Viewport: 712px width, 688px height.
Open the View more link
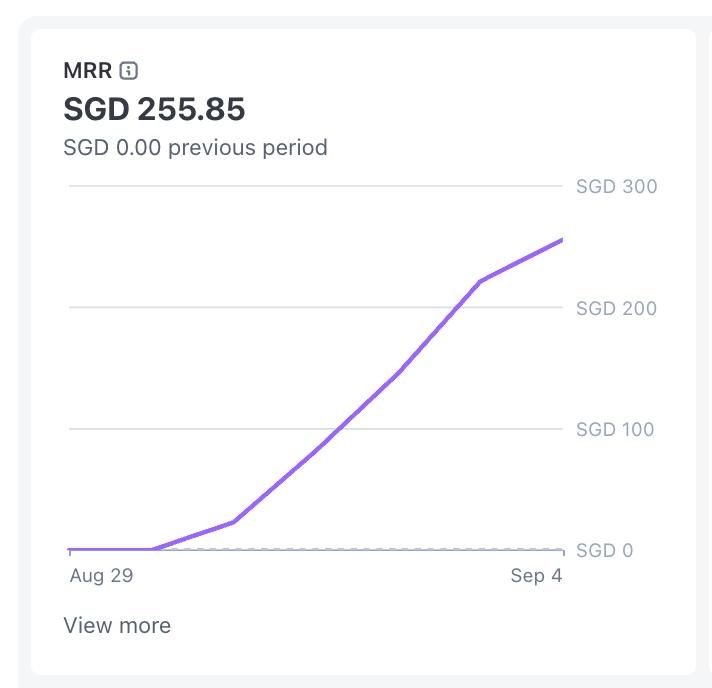(x=117, y=625)
